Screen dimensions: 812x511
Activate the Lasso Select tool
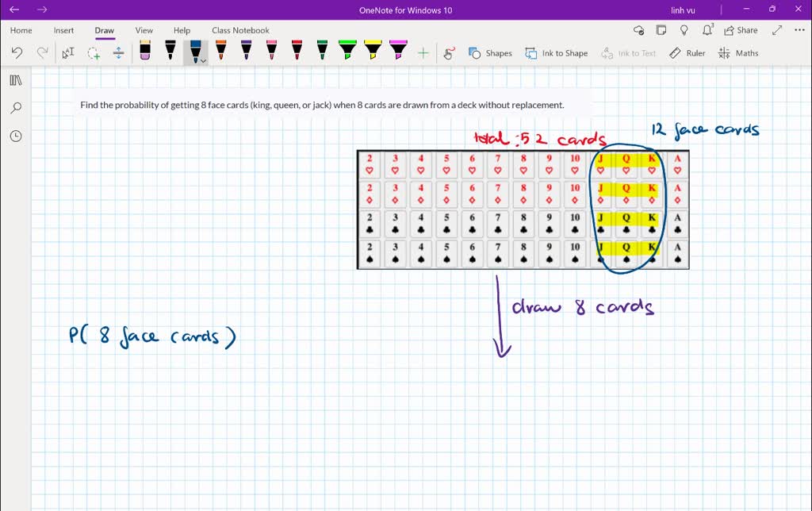[94, 53]
